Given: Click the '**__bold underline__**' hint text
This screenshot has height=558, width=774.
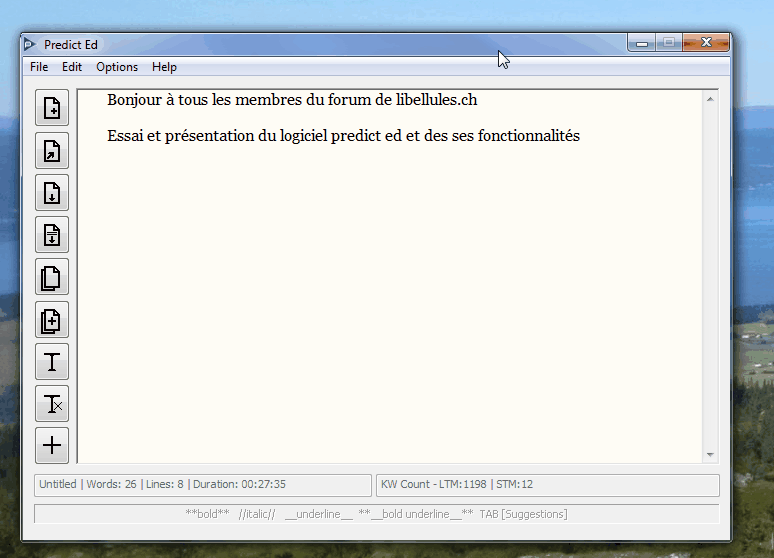Looking at the screenshot, I should [x=416, y=514].
